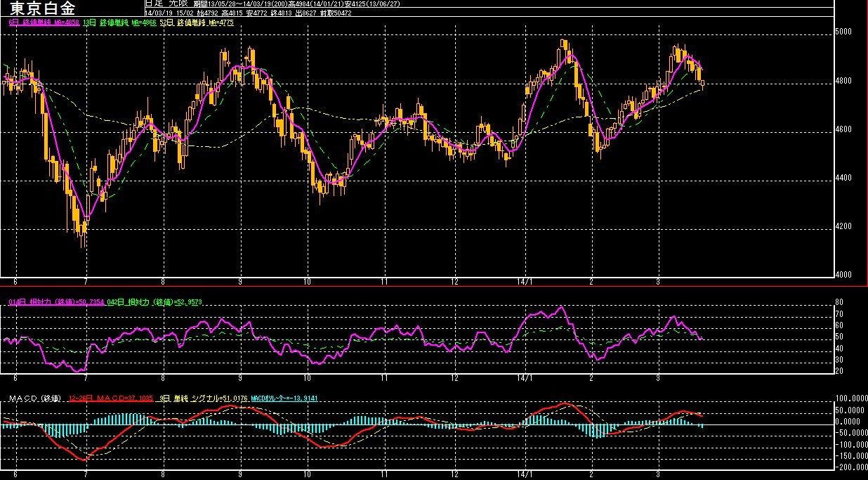Select the 52日 moving average label MA=4775
This screenshot has width=868, height=480.
197,22
